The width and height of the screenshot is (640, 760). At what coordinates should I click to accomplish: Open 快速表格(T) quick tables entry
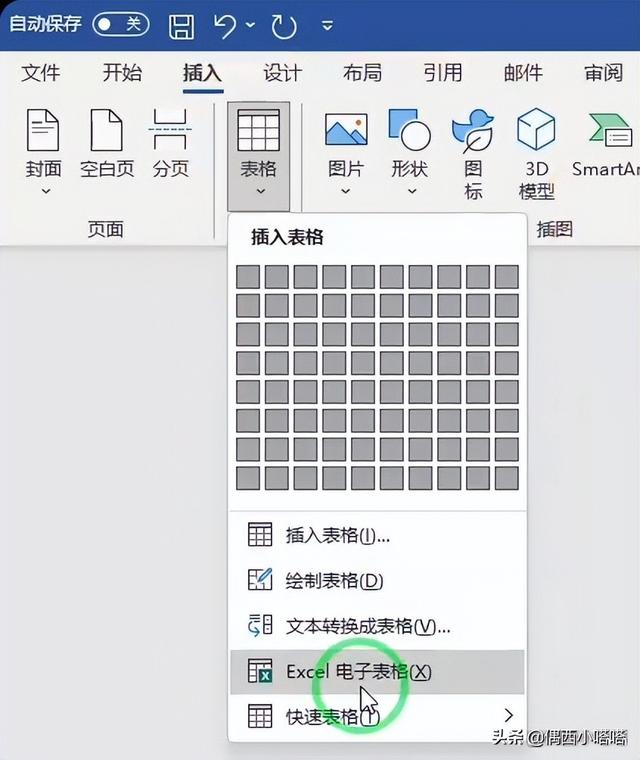tap(377, 716)
